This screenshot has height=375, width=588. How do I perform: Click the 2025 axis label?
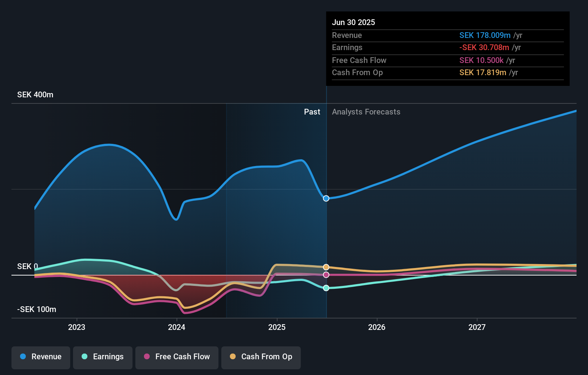tap(277, 327)
